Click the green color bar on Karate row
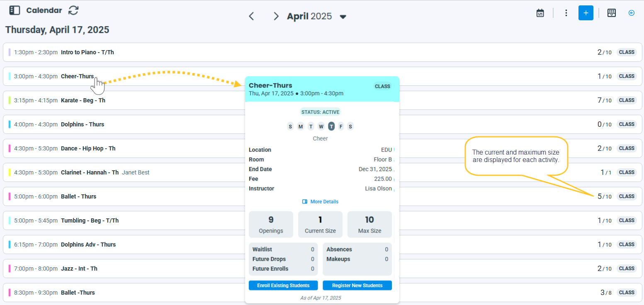This screenshot has width=644, height=305. click(x=10, y=100)
